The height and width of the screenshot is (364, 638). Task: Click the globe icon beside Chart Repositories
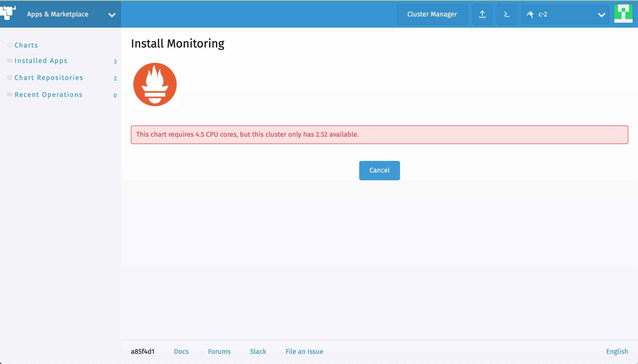9,78
